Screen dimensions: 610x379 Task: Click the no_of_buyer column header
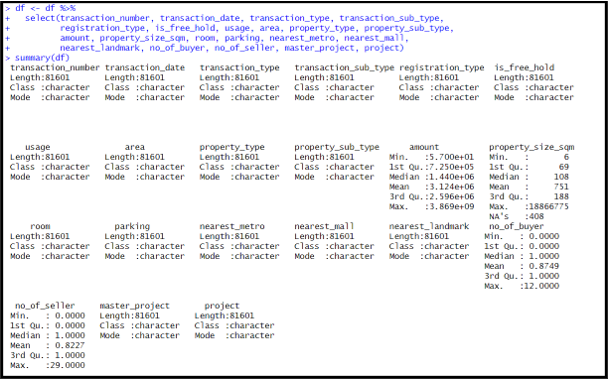(x=516, y=226)
